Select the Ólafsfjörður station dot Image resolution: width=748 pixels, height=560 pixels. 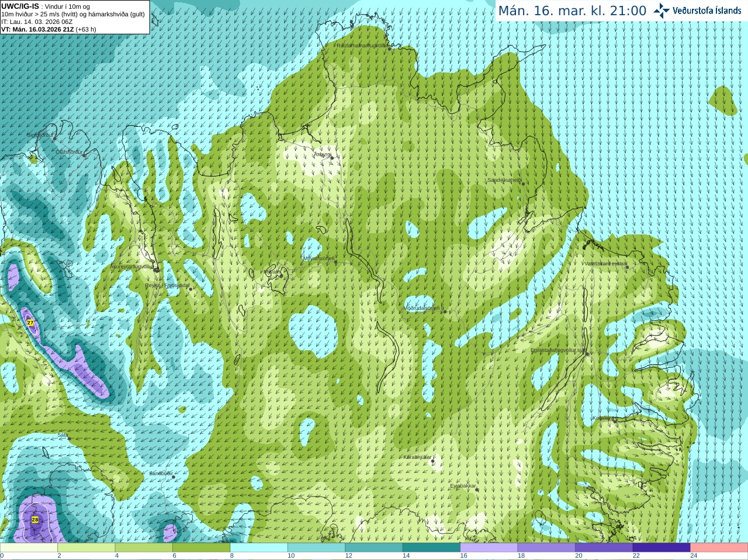click(x=84, y=155)
